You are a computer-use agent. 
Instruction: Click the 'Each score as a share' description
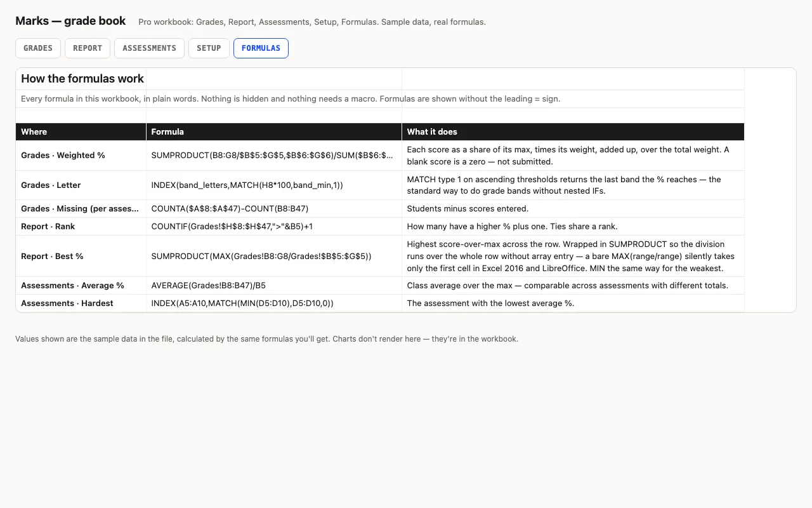pyautogui.click(x=573, y=156)
